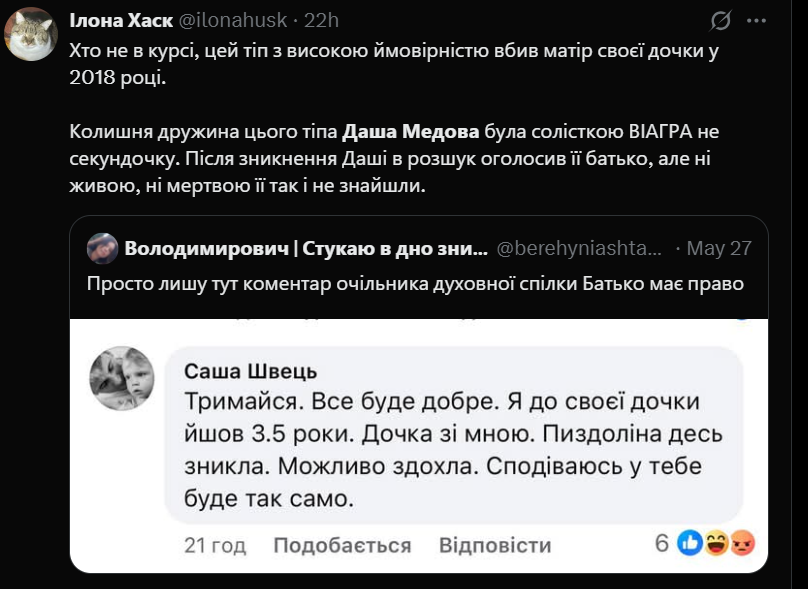The width and height of the screenshot is (808, 589).
Task: Click the laughing face reaction icon
Action: (716, 544)
